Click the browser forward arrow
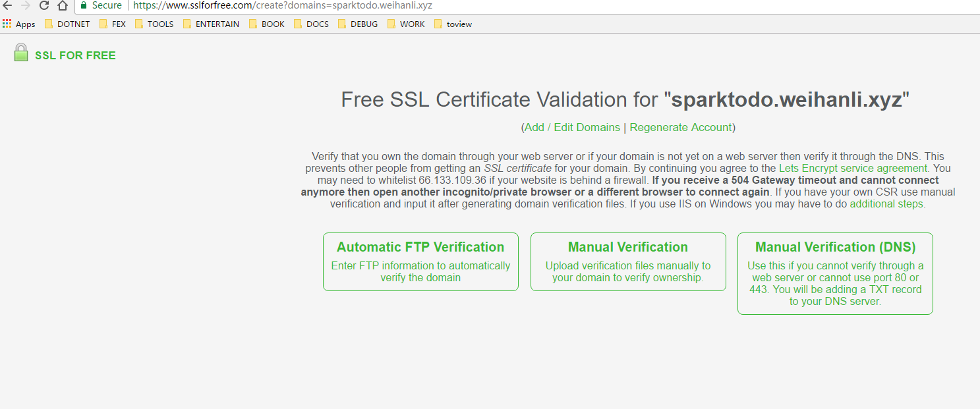This screenshot has height=409, width=980. coord(26,5)
